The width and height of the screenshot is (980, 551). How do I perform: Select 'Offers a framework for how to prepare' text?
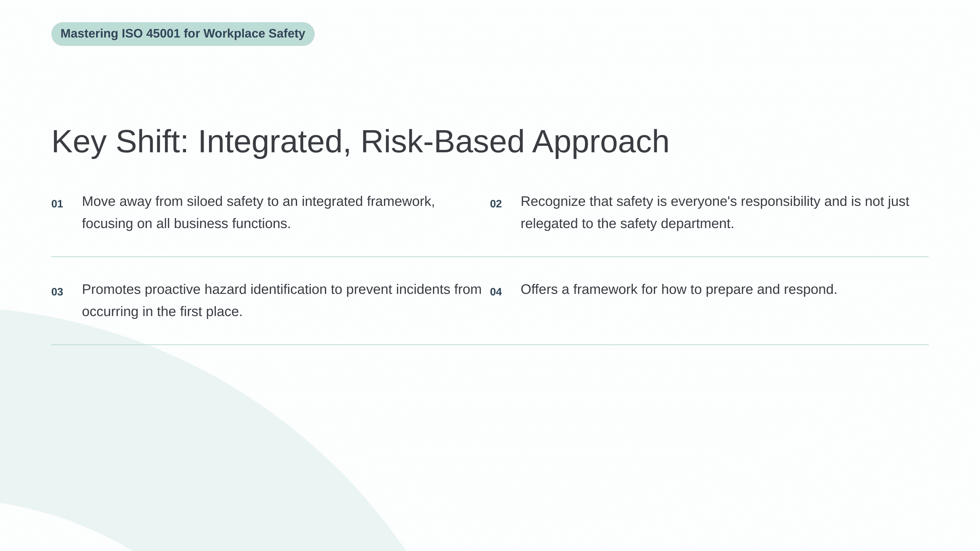point(679,289)
